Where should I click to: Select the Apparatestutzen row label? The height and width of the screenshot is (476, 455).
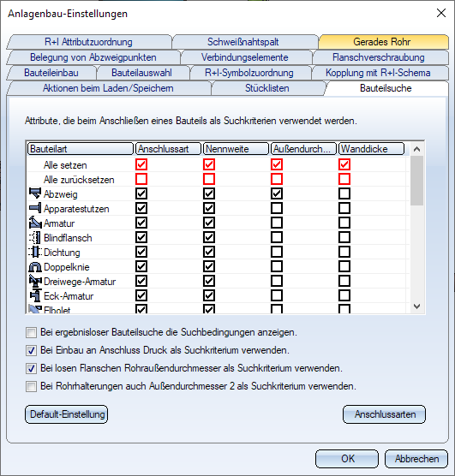(x=76, y=209)
